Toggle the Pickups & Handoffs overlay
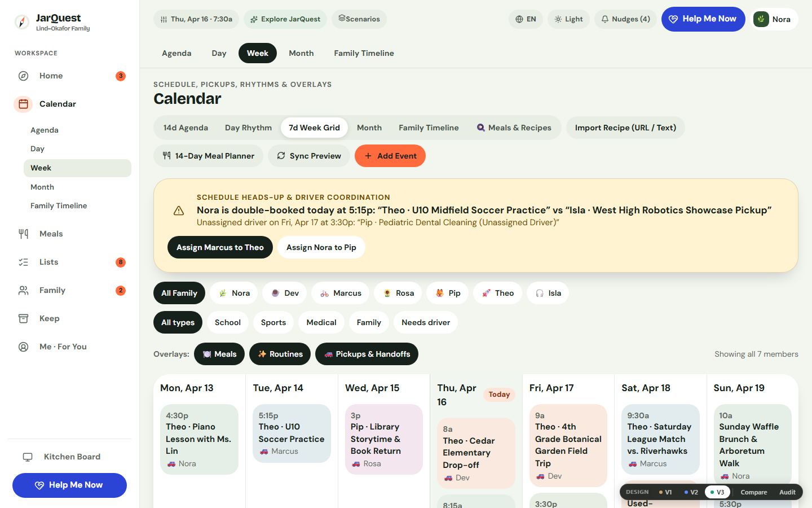 pyautogui.click(x=367, y=354)
